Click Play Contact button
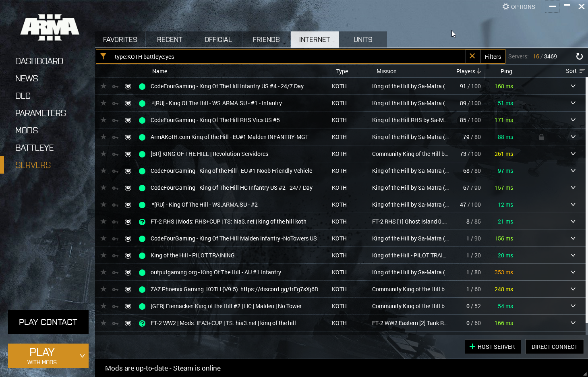Viewport: 588px width, 377px height. 48,322
